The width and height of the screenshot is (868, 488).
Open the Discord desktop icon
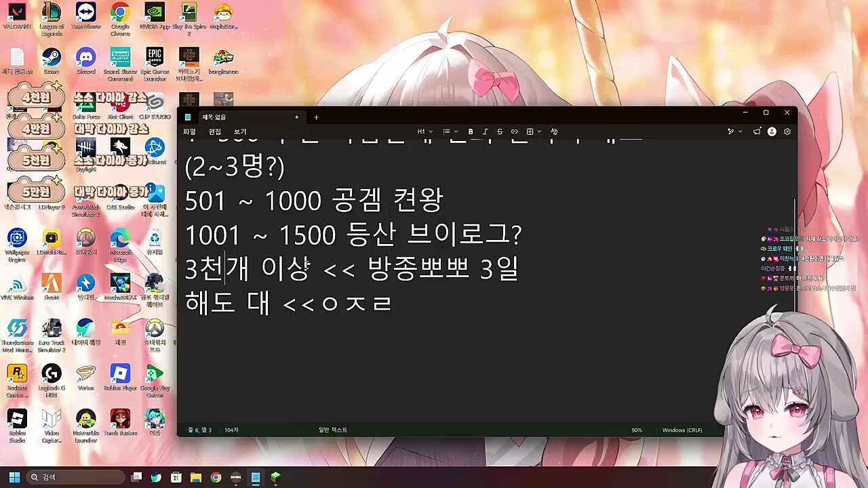[x=86, y=61]
